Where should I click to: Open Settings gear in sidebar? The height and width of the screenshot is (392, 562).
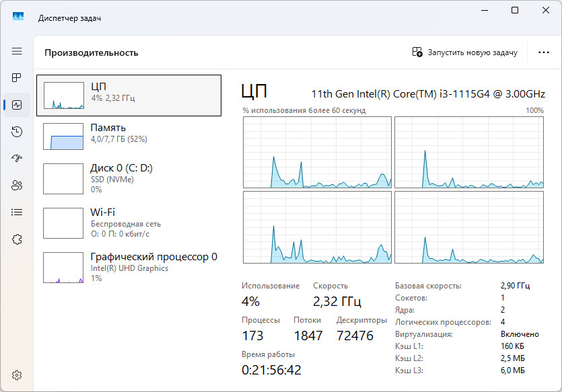[17, 375]
